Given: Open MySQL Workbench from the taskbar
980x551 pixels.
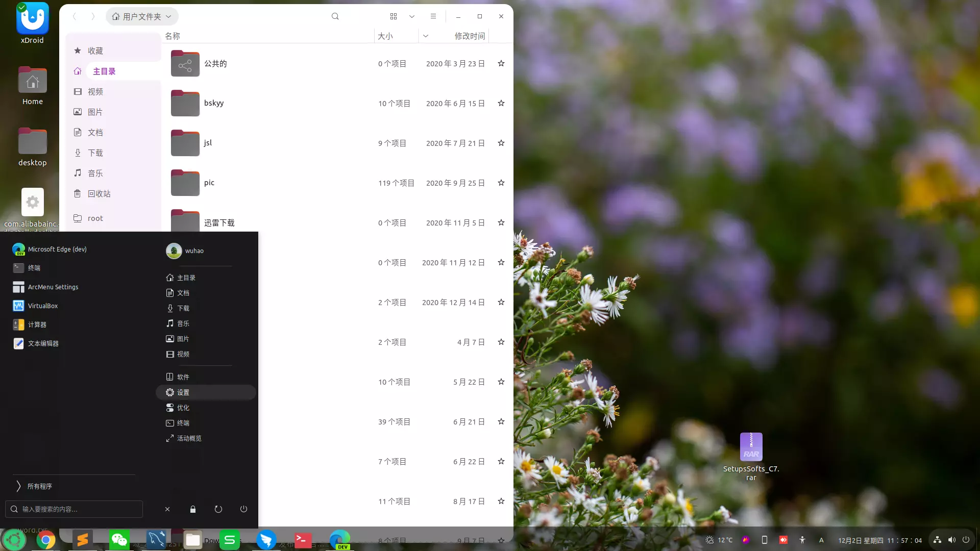Looking at the screenshot, I should click(156, 540).
